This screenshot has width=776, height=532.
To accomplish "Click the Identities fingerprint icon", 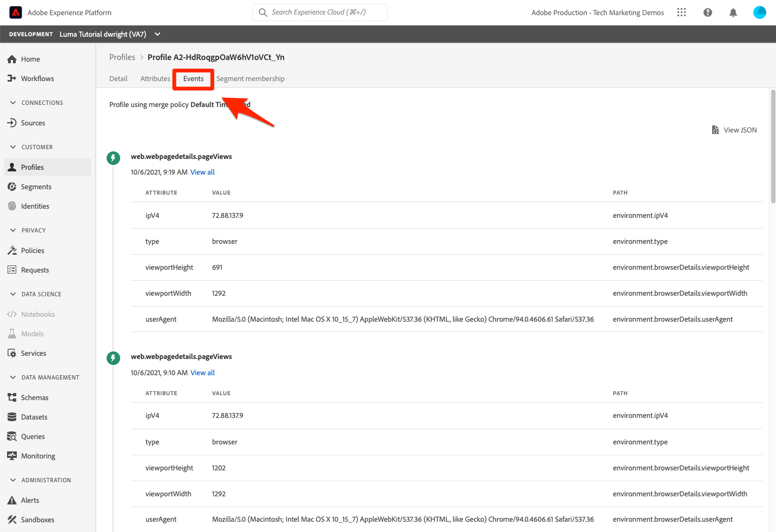I will point(12,206).
